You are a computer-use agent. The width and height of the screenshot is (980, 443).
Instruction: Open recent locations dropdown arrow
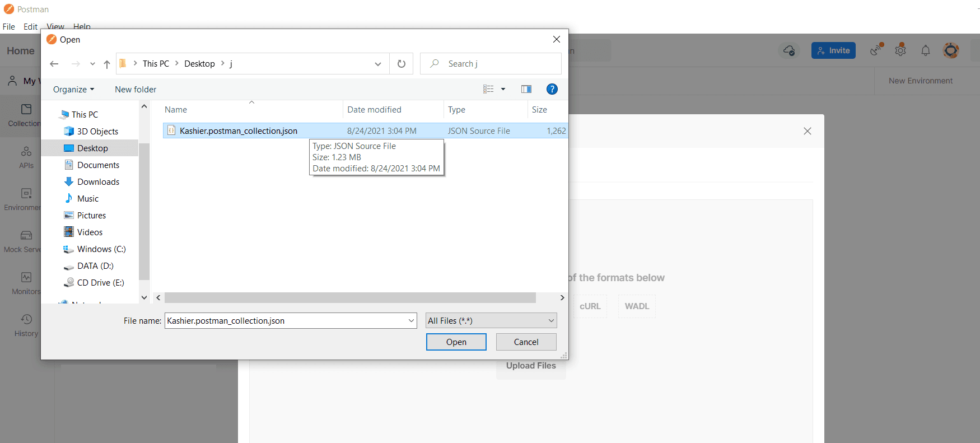click(92, 64)
